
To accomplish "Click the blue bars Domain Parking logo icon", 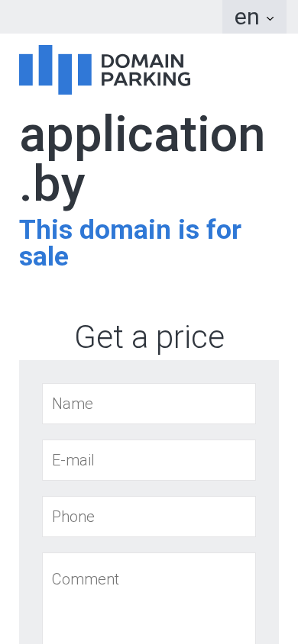I will click(x=55, y=69).
